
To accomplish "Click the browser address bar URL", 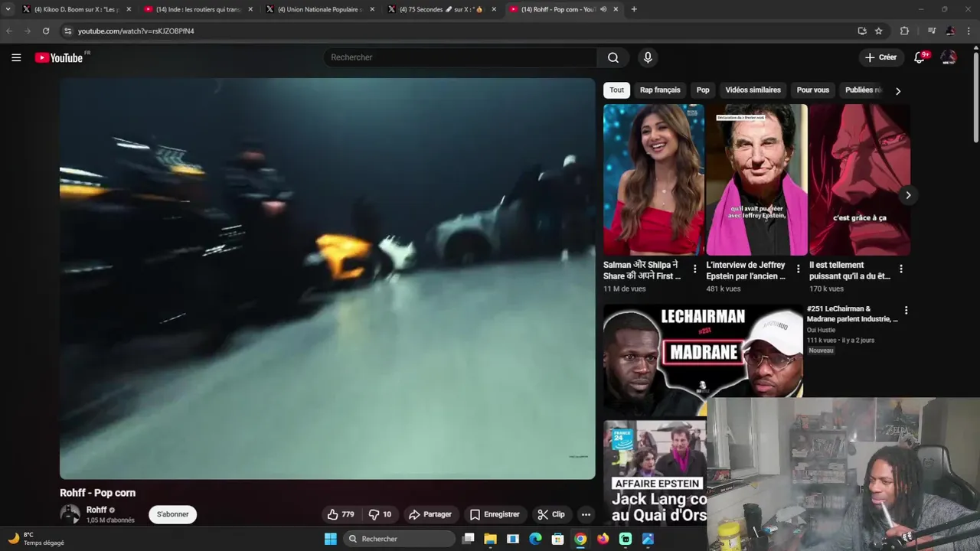I will tap(136, 31).
